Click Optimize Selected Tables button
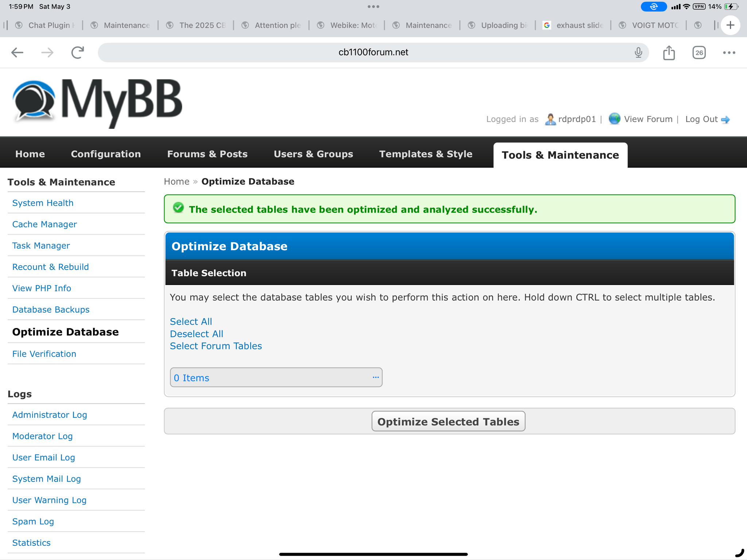This screenshot has height=560, width=747. [x=448, y=421]
